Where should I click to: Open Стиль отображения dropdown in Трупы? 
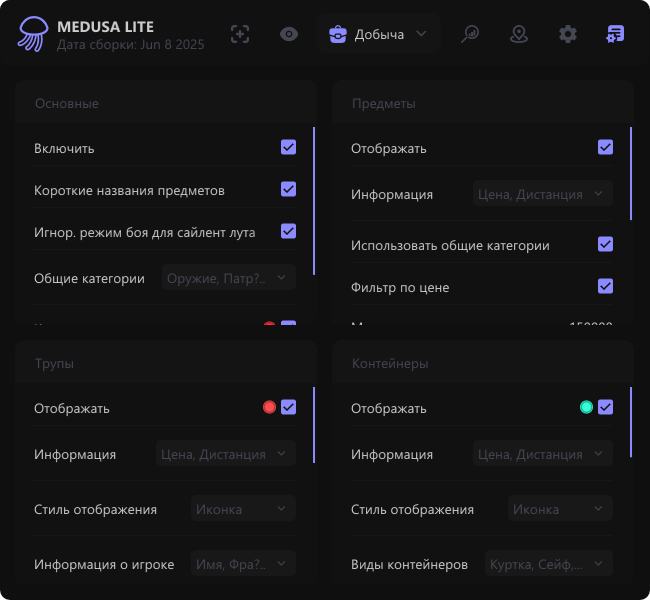coord(243,509)
